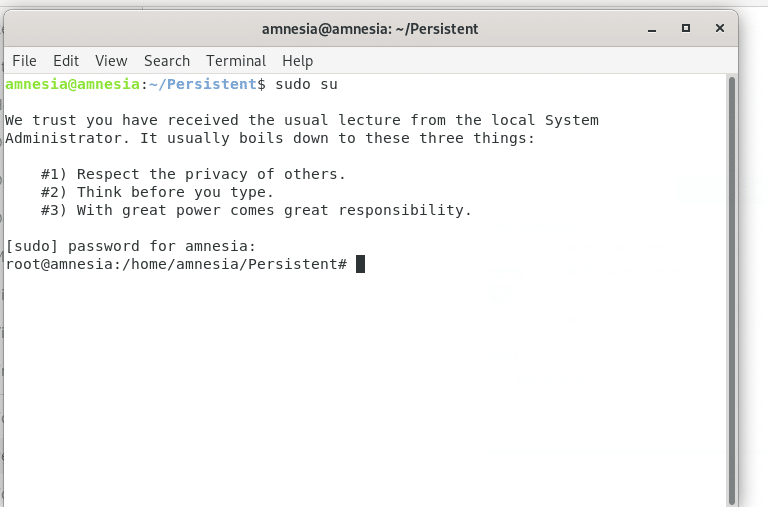Open the Search menu
Screen dimensions: 768x507
(x=167, y=61)
